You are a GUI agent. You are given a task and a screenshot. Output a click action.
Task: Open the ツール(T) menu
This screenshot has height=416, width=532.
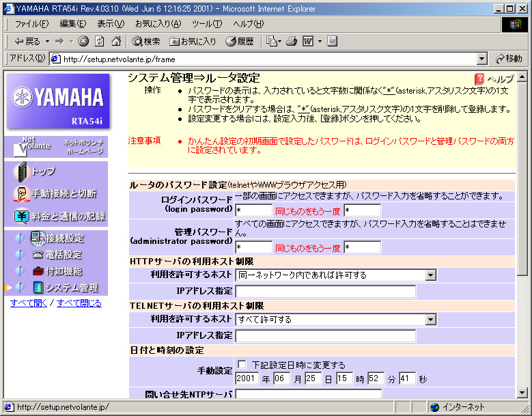click(206, 24)
